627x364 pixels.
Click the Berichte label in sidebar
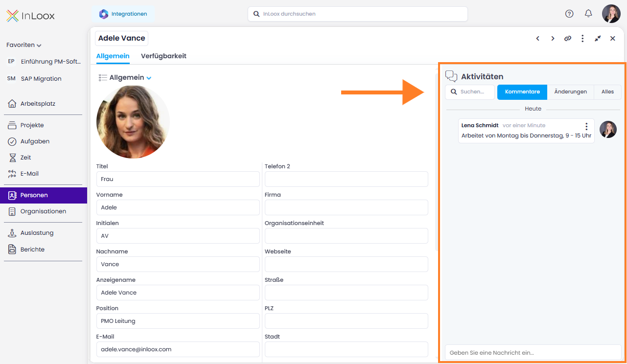tap(32, 250)
